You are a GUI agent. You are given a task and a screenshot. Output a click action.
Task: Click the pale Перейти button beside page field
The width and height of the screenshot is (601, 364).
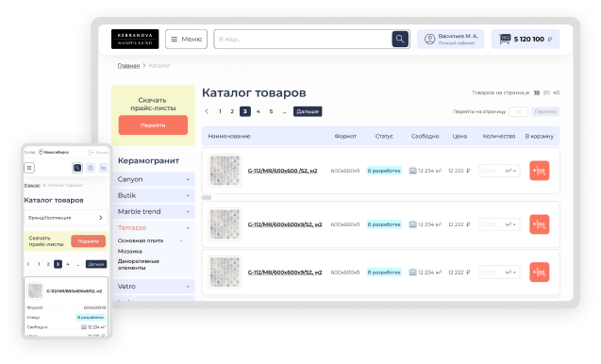tap(545, 111)
